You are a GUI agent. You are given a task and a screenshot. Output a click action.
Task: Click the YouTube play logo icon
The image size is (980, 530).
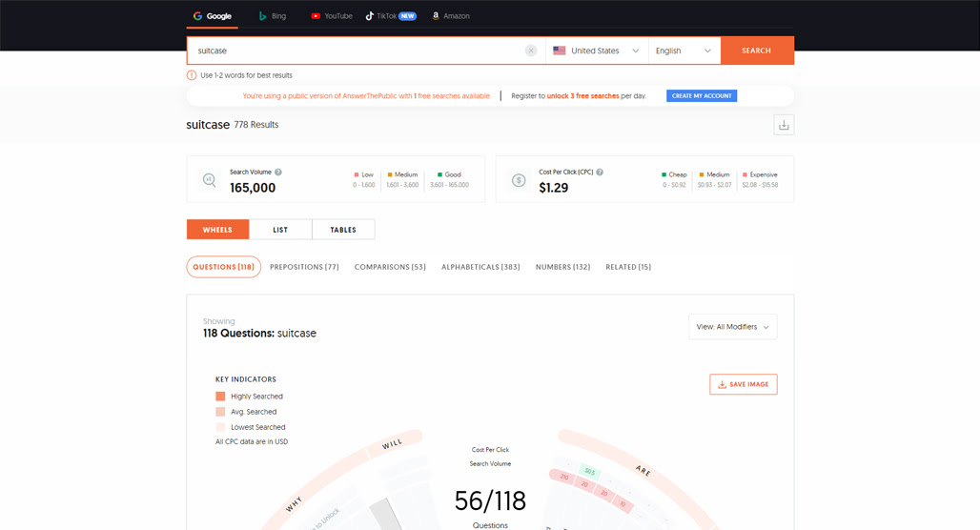[x=316, y=15]
